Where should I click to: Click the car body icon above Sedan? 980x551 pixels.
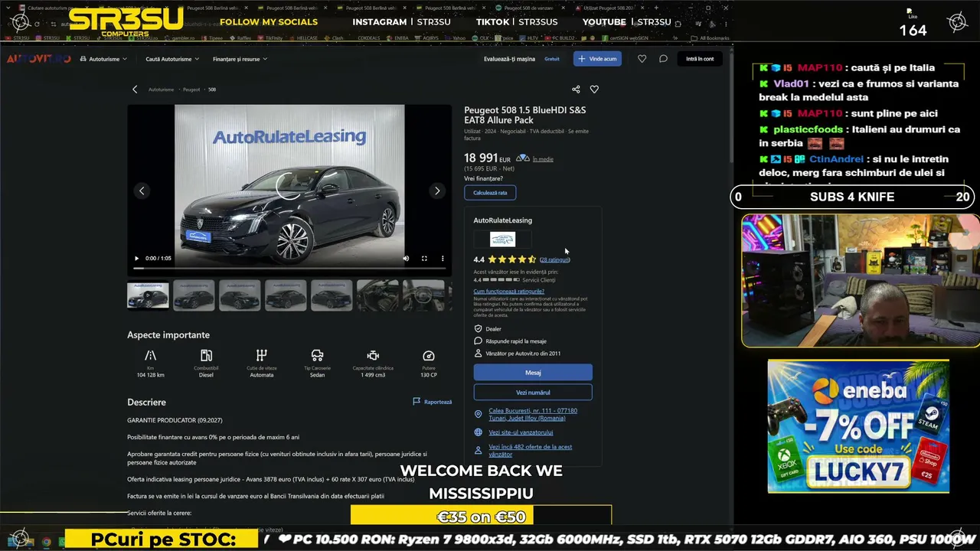click(317, 356)
